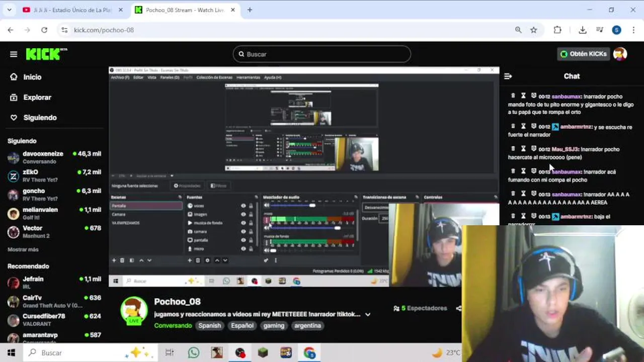Click the 'argentina' tag
644x362 pixels.
click(x=307, y=325)
